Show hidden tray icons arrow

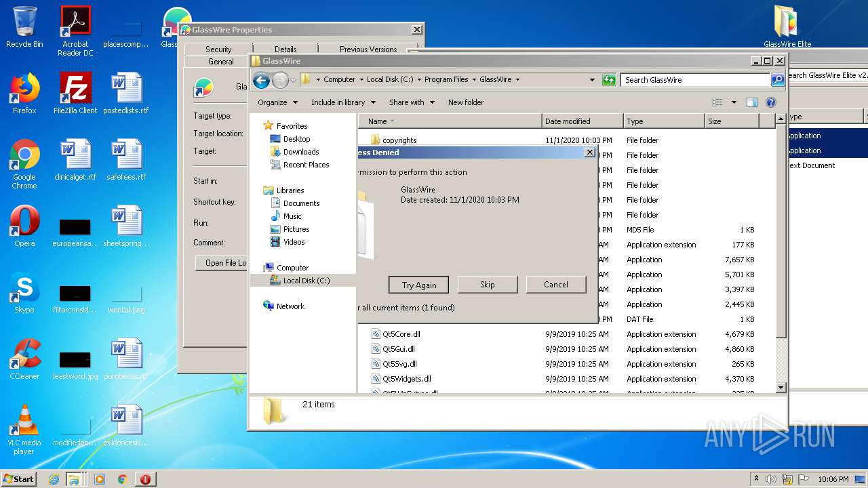(x=756, y=479)
